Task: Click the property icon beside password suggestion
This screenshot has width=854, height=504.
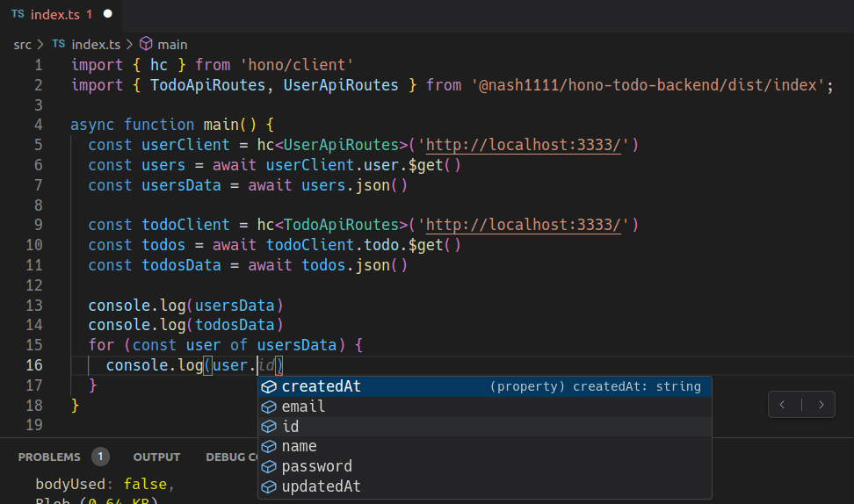Action: 269,466
